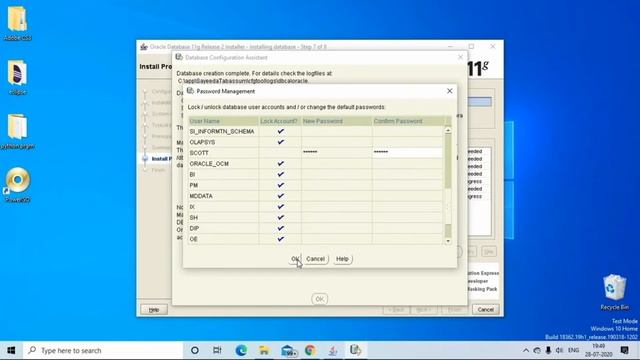
Task: Click the Confirm Password column header
Action: pyautogui.click(x=407, y=121)
